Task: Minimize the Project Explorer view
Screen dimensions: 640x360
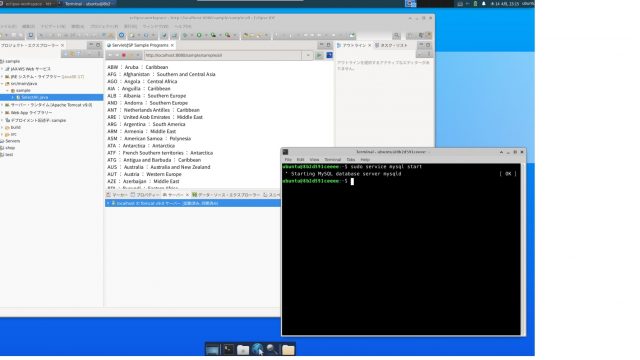Action: point(91,45)
